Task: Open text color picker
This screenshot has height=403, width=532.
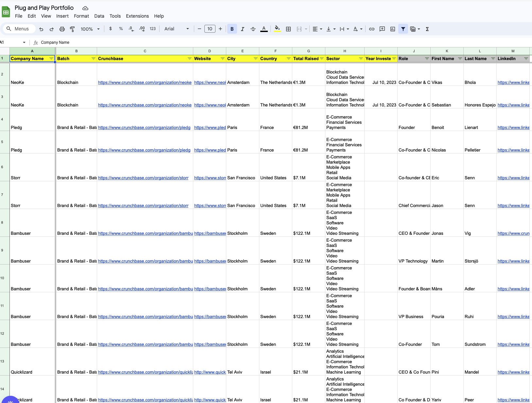Action: pos(264,29)
